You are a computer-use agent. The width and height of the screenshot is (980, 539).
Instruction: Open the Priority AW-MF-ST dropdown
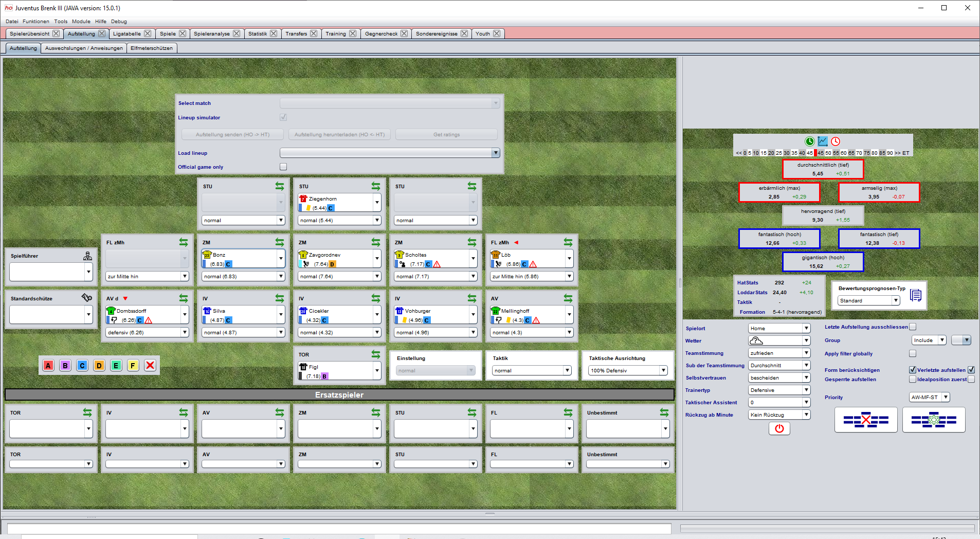point(929,397)
